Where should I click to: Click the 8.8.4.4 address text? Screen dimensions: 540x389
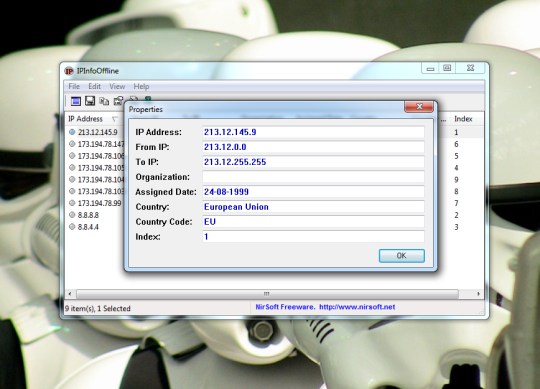[x=88, y=227]
